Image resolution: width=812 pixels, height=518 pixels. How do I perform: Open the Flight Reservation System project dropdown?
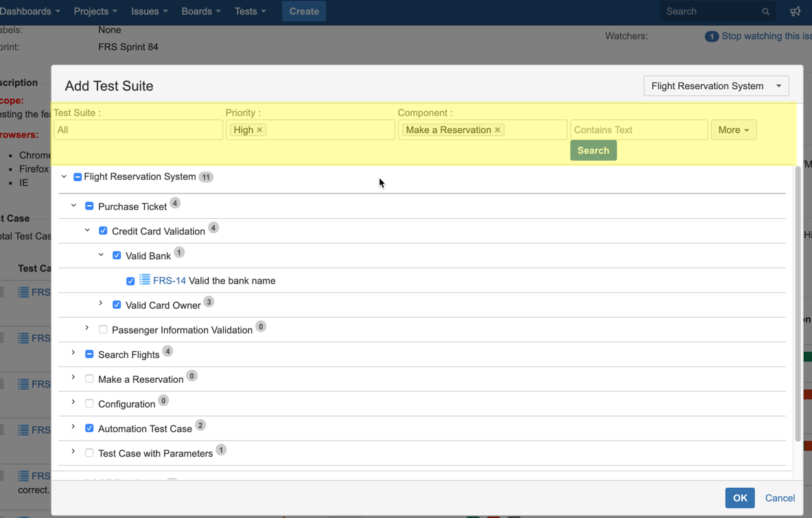point(716,86)
